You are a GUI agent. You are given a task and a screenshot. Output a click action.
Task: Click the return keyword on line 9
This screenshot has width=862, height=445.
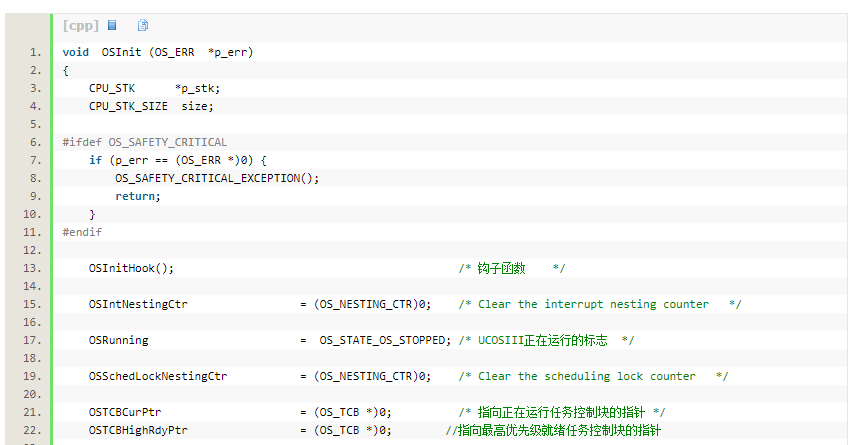coord(135,196)
